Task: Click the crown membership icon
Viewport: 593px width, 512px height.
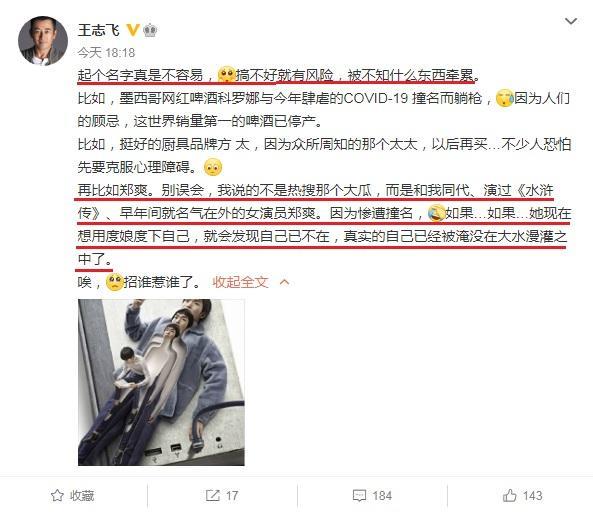Action: (150, 30)
